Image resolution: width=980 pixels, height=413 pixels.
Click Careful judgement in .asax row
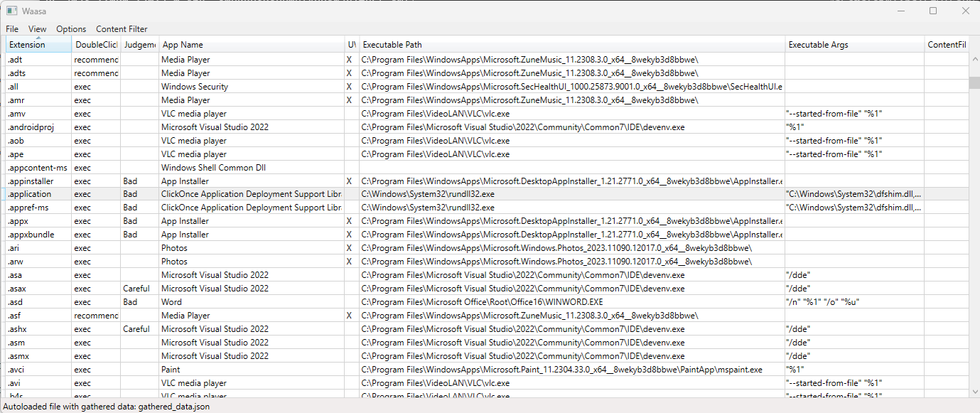tap(139, 289)
